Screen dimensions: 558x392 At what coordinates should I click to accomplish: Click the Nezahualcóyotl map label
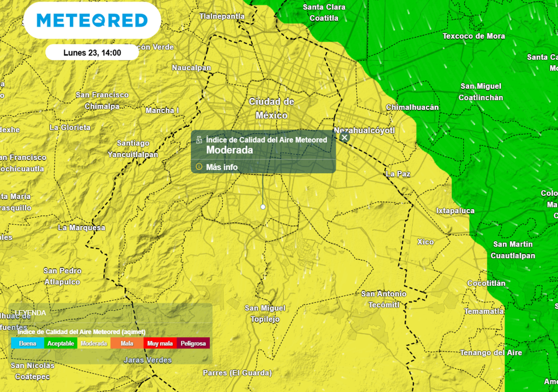(364, 131)
